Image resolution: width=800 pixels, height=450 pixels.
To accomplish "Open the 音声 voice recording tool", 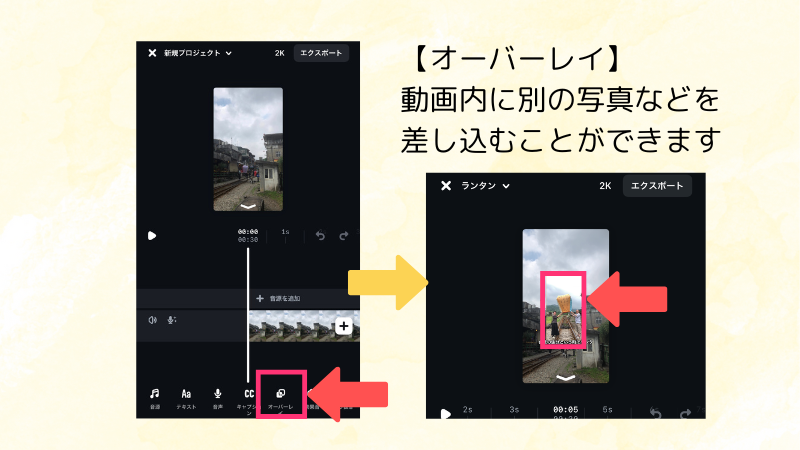I will (x=218, y=398).
